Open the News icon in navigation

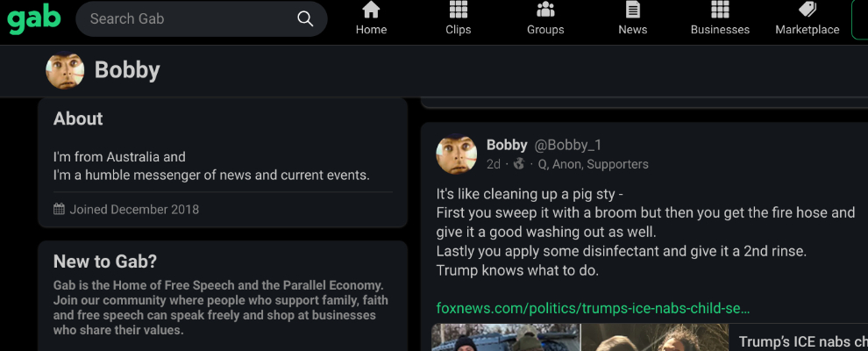pos(632,10)
